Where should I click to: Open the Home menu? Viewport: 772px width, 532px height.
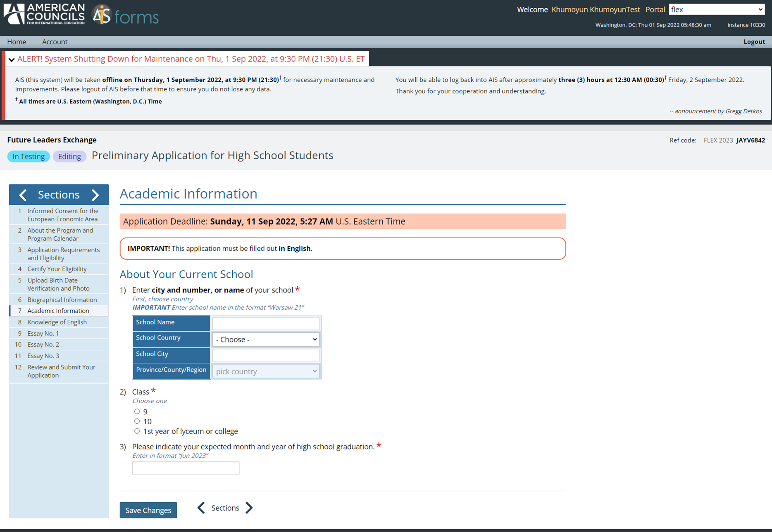click(x=17, y=42)
